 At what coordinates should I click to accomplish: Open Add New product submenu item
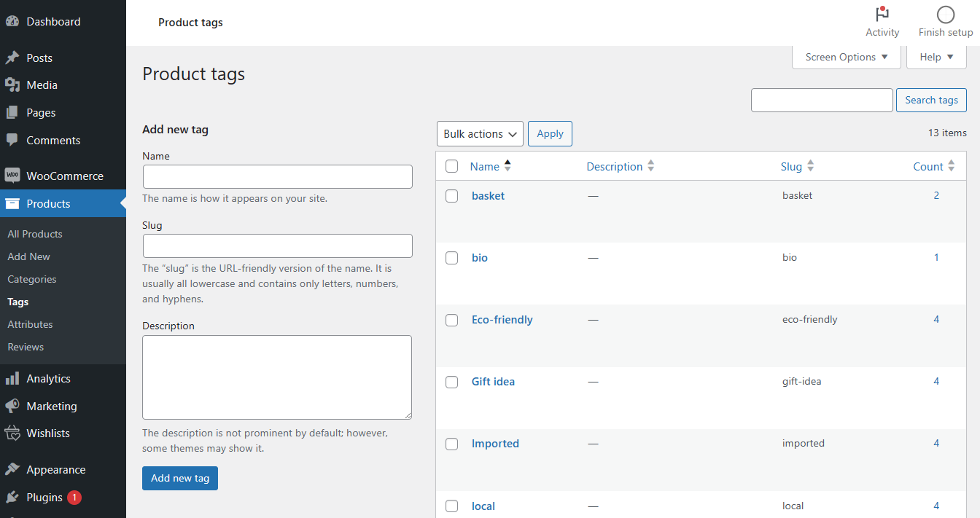tap(29, 256)
